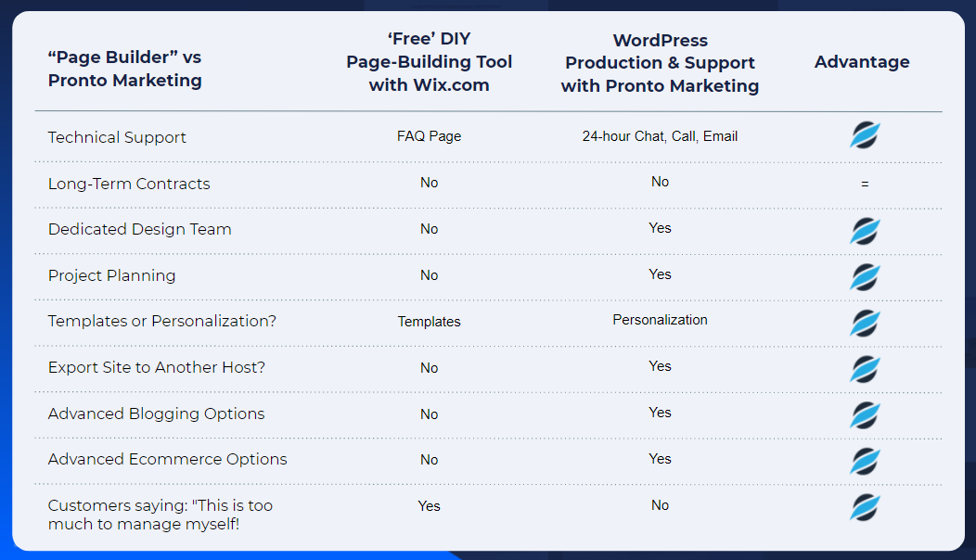Click the Pronto logo for Advanced Ecommerce Options
Image resolution: width=976 pixels, height=560 pixels.
pyautogui.click(x=865, y=461)
